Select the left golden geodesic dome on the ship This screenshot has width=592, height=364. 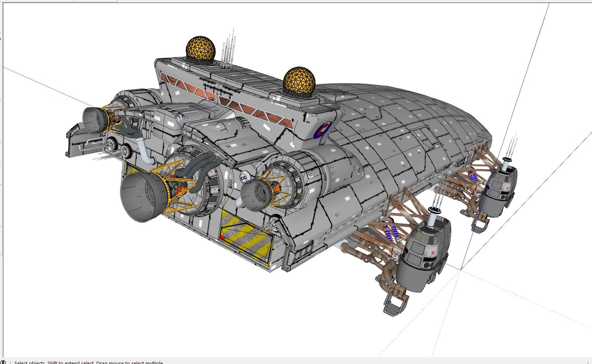pyautogui.click(x=201, y=48)
